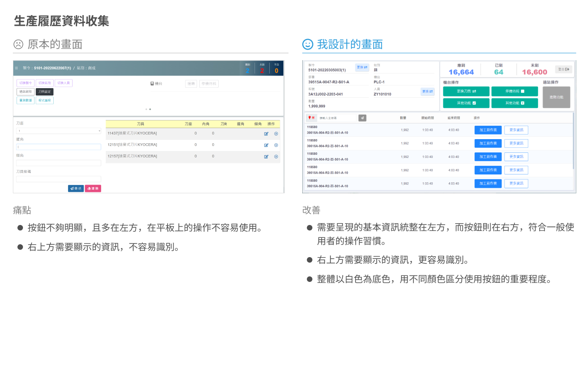Select second carousel dot indicator
Viewport: 588px width, 382px height.
[150, 109]
